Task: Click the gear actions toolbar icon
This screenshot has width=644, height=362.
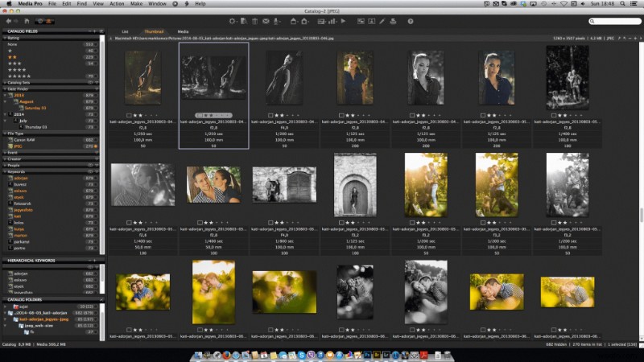Action: (x=233, y=21)
